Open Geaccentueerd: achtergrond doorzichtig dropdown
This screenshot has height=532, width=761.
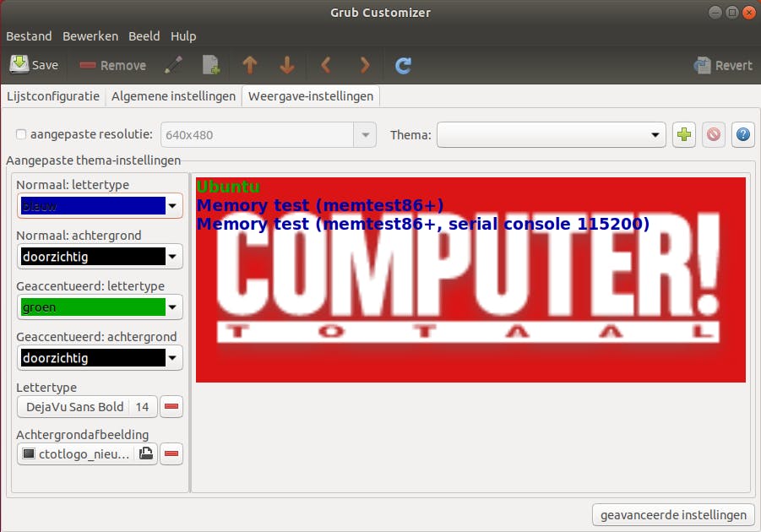point(100,358)
